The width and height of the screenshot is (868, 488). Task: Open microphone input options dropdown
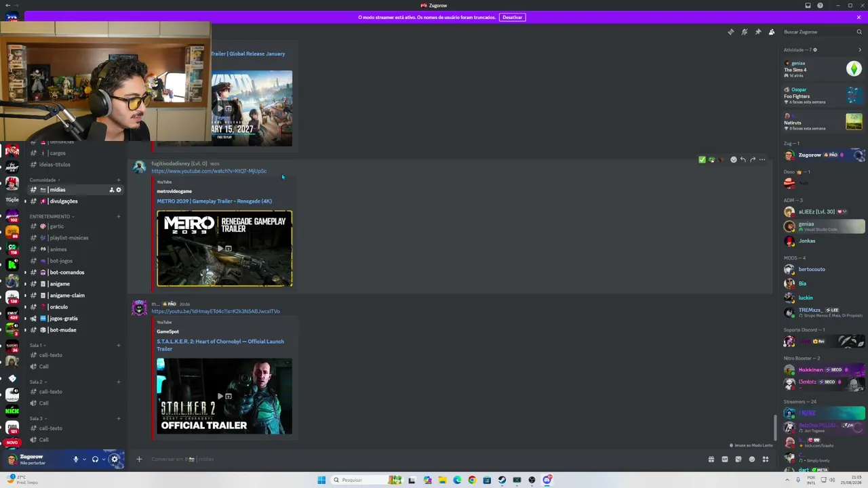click(x=84, y=459)
